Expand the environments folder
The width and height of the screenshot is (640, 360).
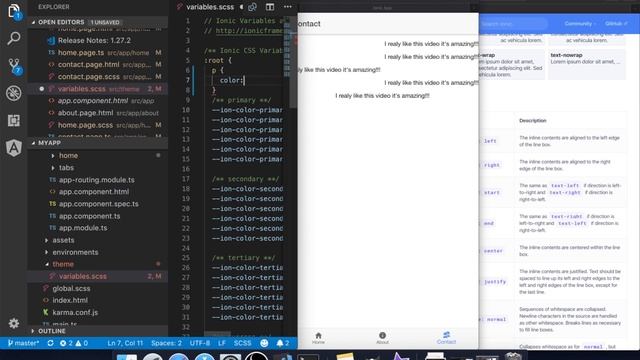(75, 252)
